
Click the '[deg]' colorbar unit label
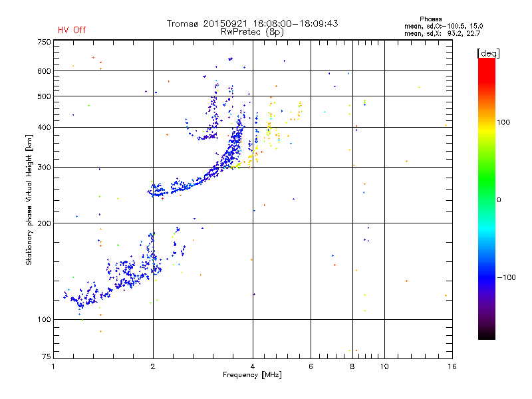488,53
